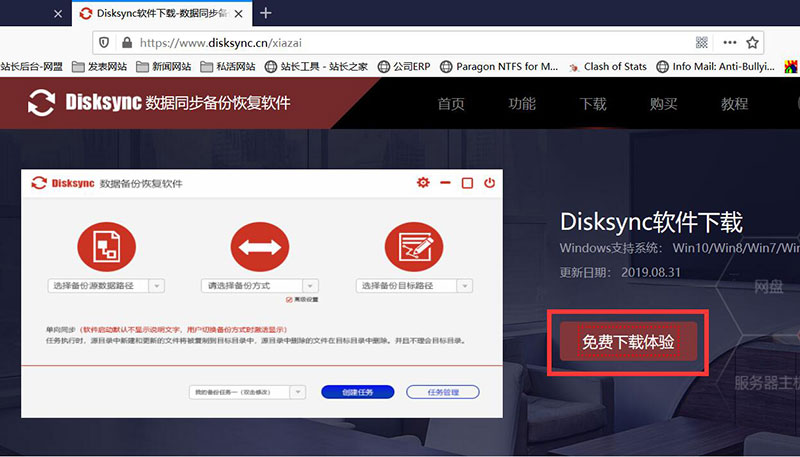Click the blue 创建任务 button
This screenshot has width=800, height=457.
click(358, 392)
